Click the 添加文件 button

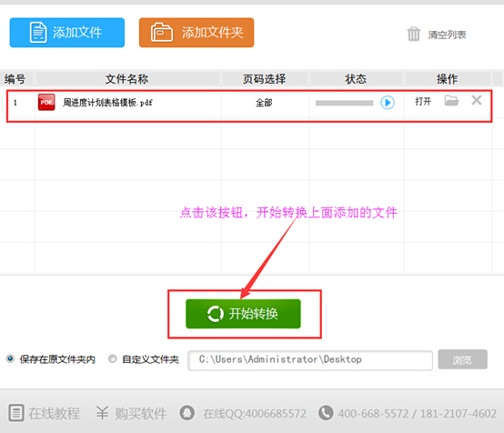pos(67,33)
